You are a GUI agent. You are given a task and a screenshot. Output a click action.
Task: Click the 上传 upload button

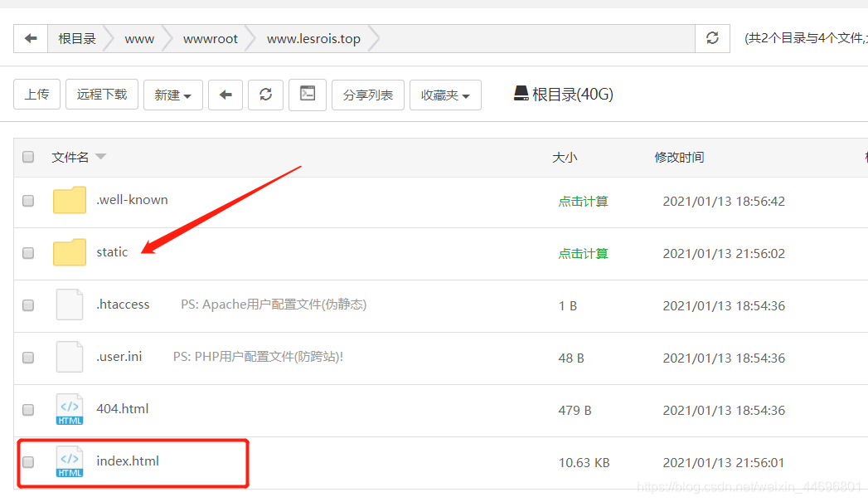point(36,95)
